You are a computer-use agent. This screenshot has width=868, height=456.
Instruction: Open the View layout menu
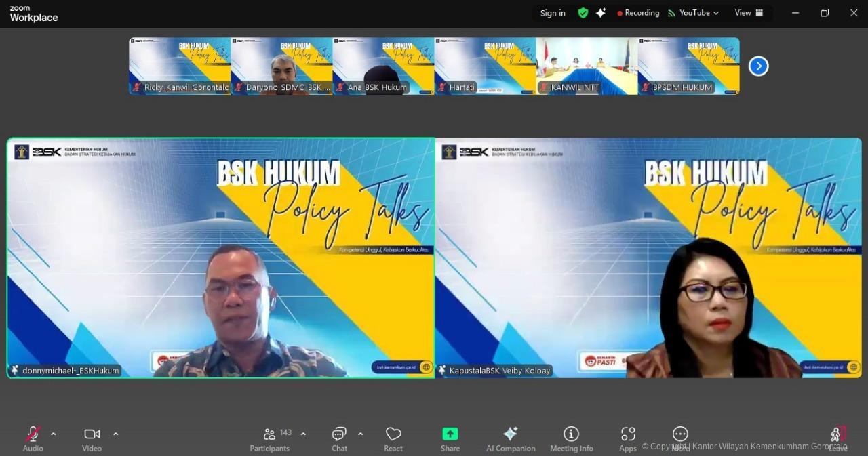click(x=749, y=13)
